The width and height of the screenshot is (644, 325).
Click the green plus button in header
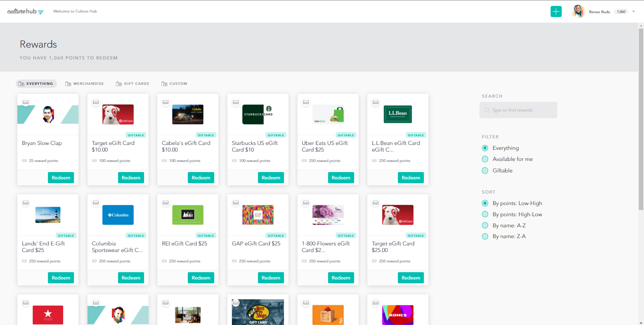(556, 11)
